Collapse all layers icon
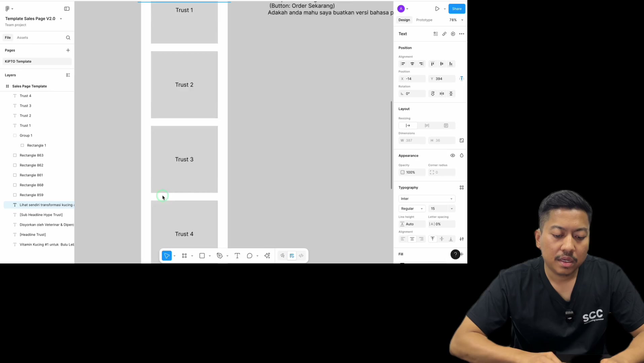 click(68, 75)
